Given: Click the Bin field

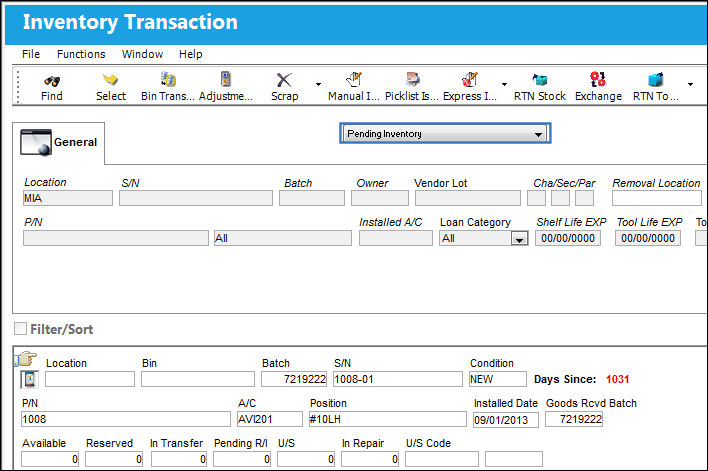Looking at the screenshot, I should [x=198, y=379].
